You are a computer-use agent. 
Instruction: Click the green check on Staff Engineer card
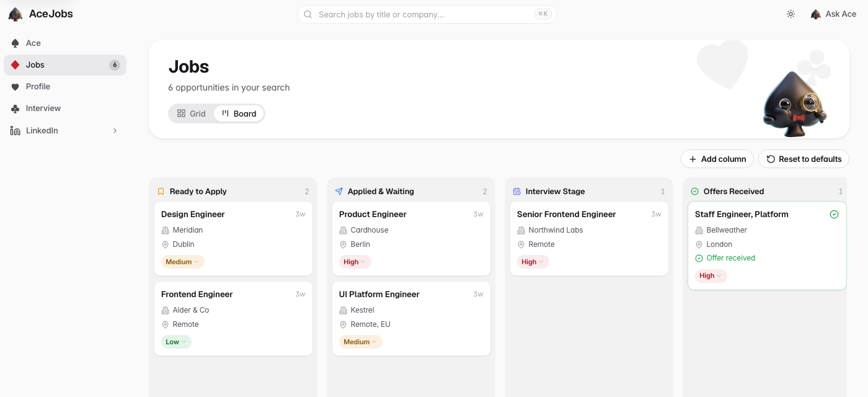coord(834,214)
